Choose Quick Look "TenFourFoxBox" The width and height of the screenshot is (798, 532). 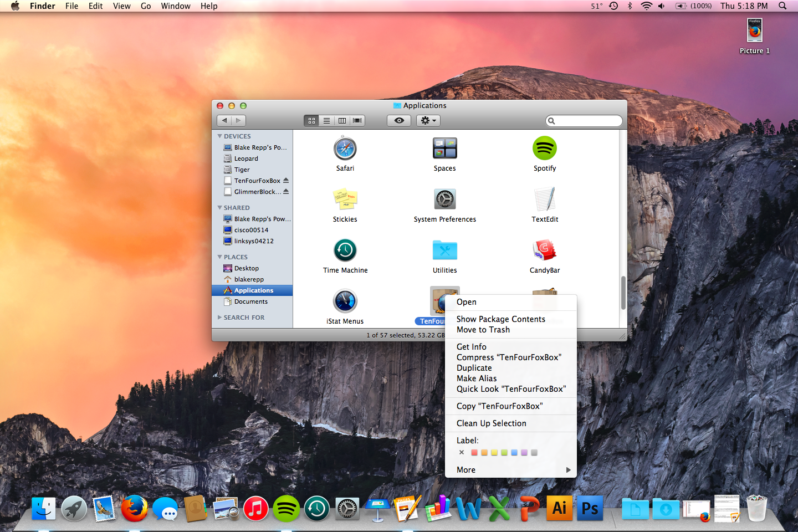(511, 389)
